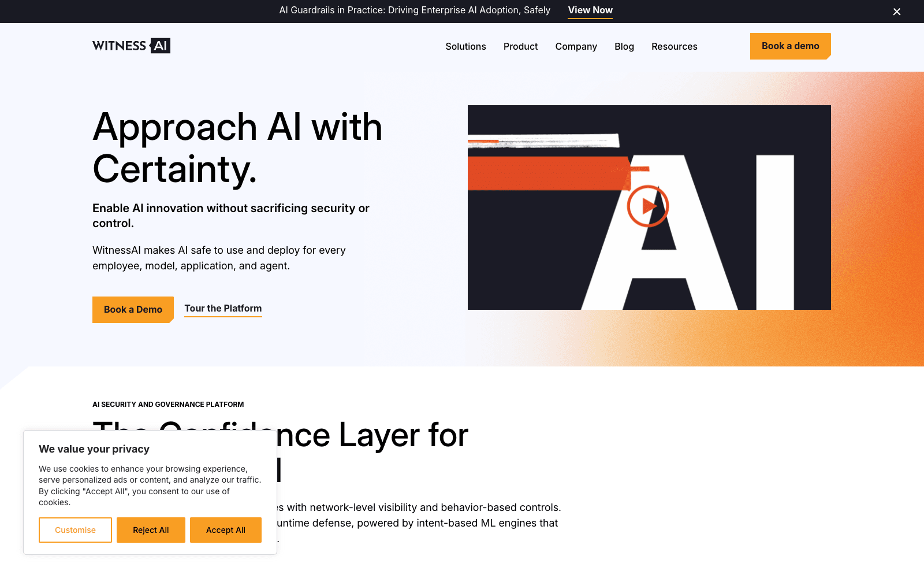Click the 'Approach AI with Certainty.' headline

tap(237, 148)
